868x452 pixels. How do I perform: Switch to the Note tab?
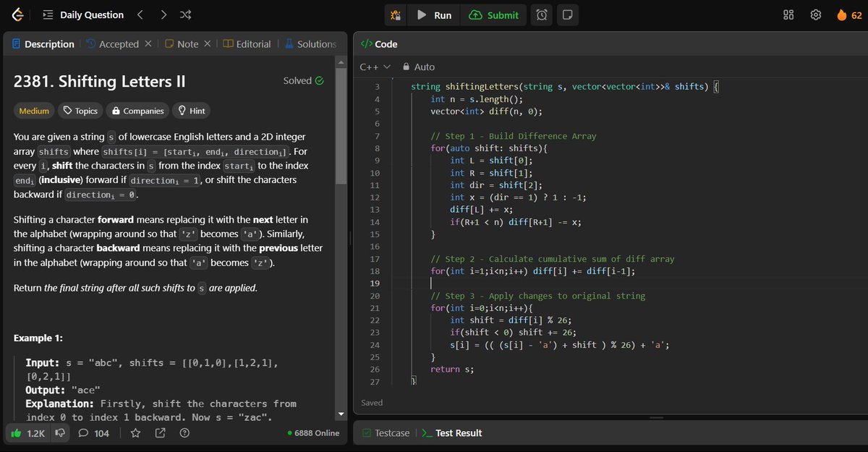pyautogui.click(x=181, y=44)
